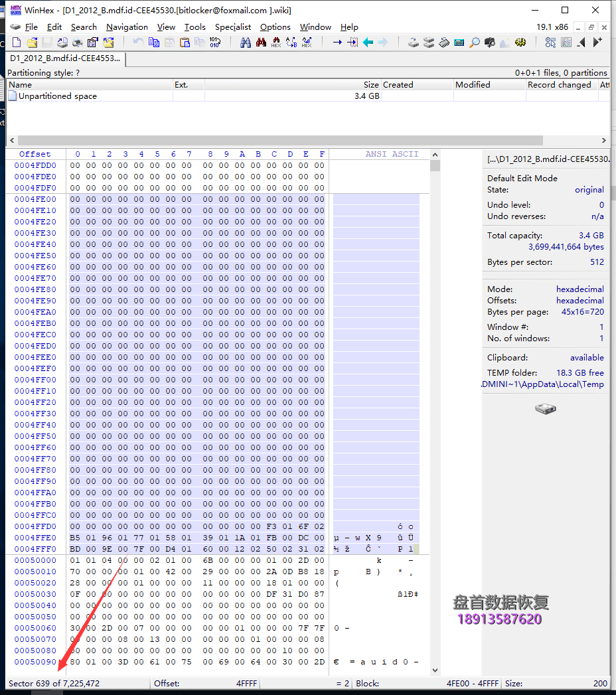This screenshot has height=695, width=616.
Task: Click the ANSI ASCII column header
Action: click(392, 154)
